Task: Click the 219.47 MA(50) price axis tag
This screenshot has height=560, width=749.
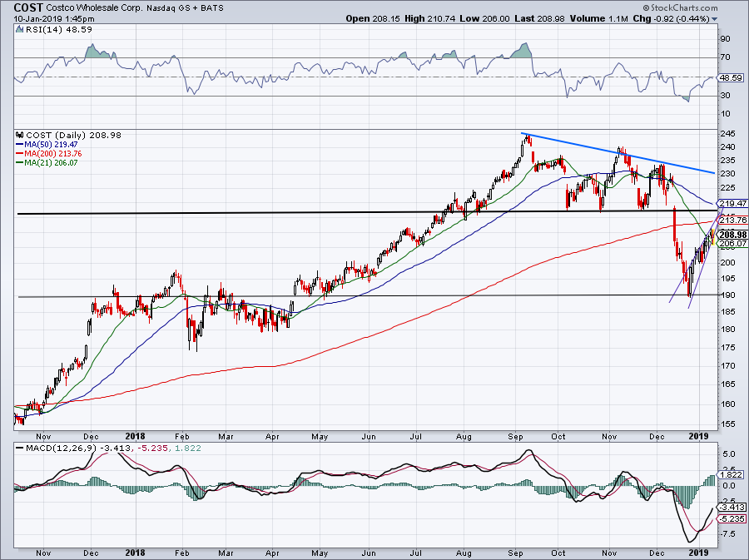Action: tap(732, 203)
